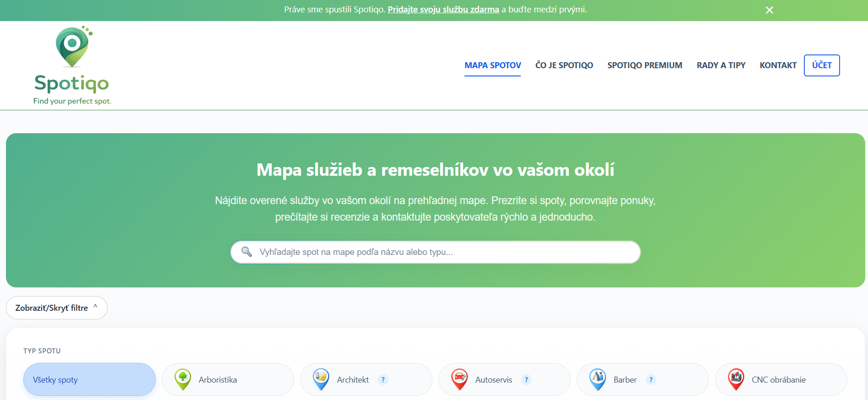This screenshot has height=400, width=868.
Task: Click the magnifier icon in search bar
Action: 246,252
